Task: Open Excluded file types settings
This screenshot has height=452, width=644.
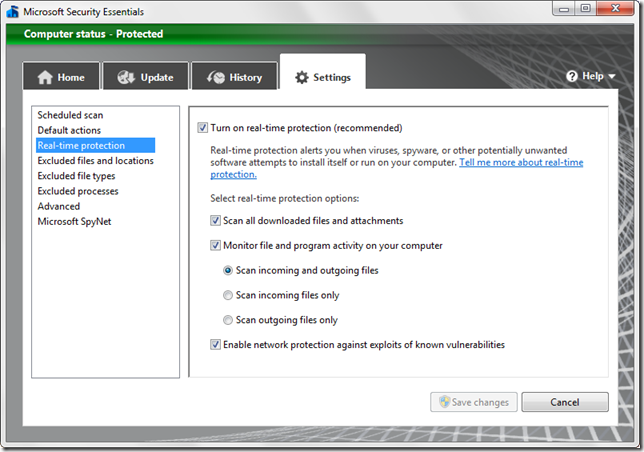Action: [76, 176]
